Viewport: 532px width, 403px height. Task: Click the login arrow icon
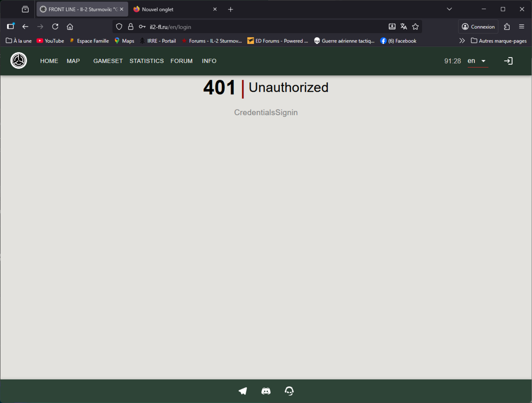point(508,61)
